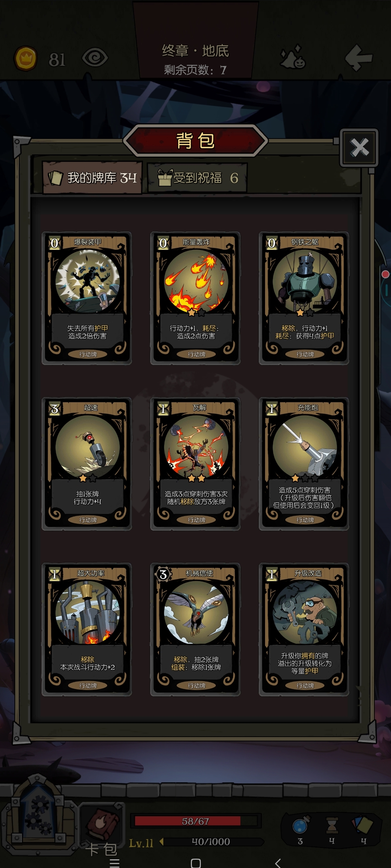Select the 瓦解 card
Image resolution: width=391 pixels, height=868 pixels.
(x=195, y=464)
